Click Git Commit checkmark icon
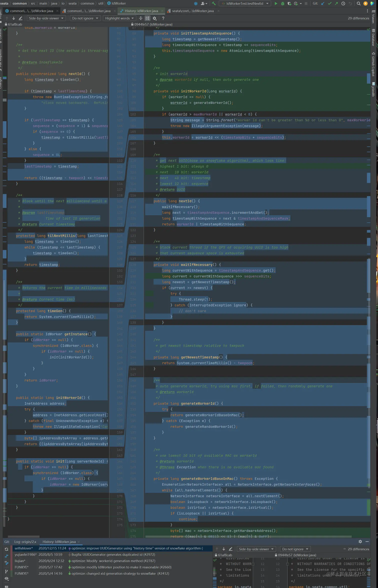 (329, 3)
